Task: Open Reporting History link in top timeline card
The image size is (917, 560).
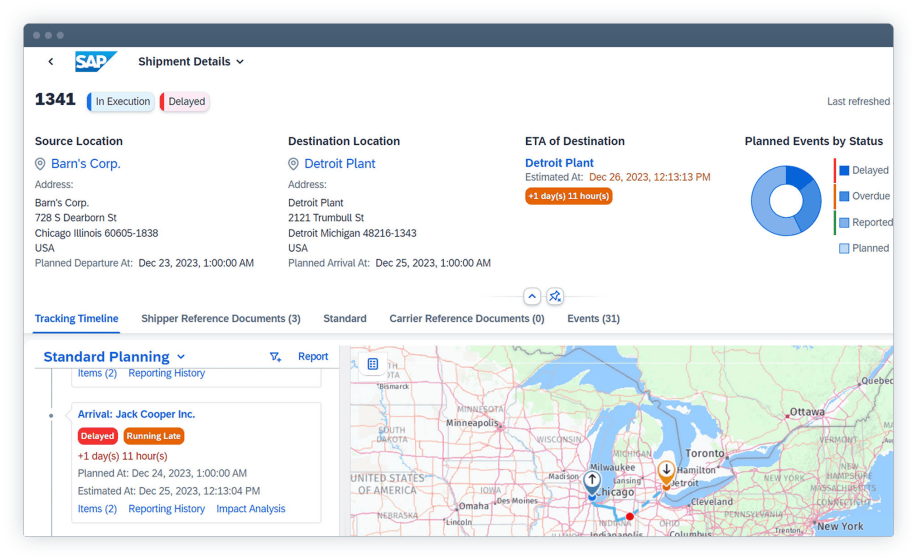Action: [167, 374]
